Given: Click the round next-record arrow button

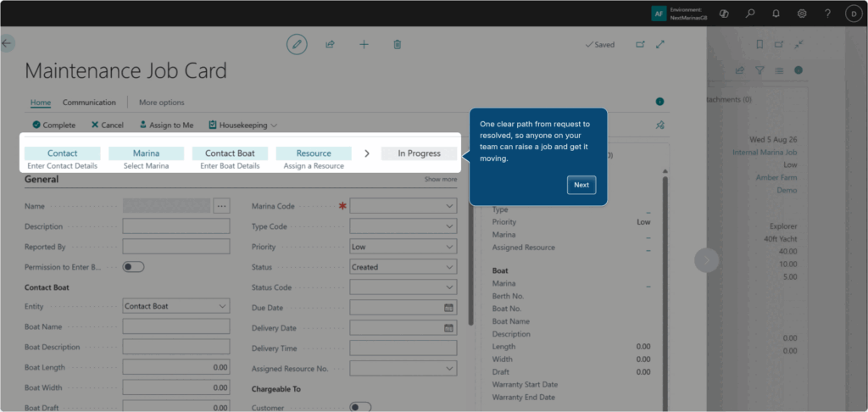Looking at the screenshot, I should pyautogui.click(x=707, y=259).
